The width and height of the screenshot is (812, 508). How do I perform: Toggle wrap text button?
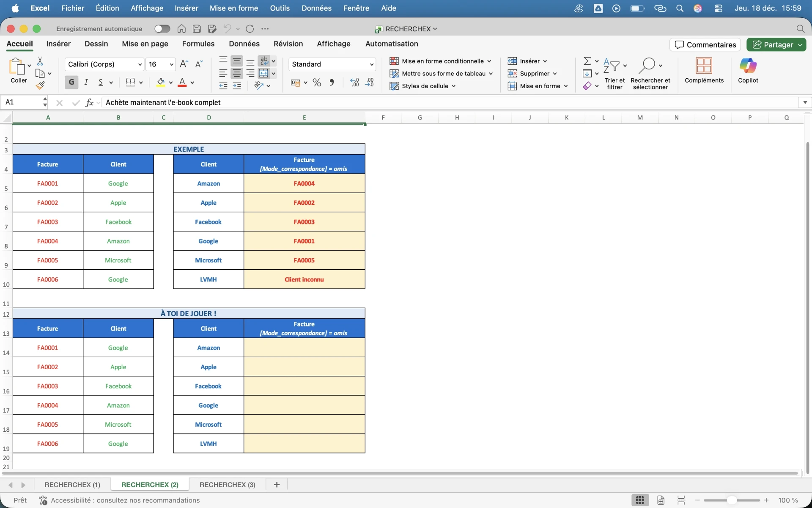[x=264, y=61]
